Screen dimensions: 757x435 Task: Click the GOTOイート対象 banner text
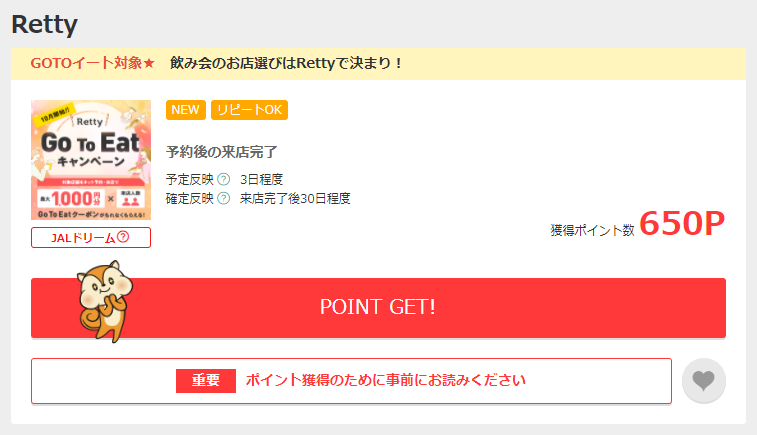(x=86, y=63)
